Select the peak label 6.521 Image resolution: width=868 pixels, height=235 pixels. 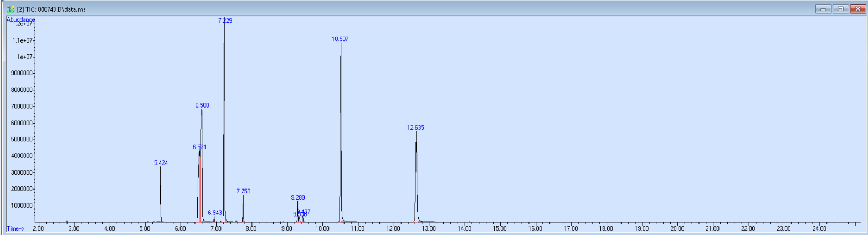tap(199, 147)
